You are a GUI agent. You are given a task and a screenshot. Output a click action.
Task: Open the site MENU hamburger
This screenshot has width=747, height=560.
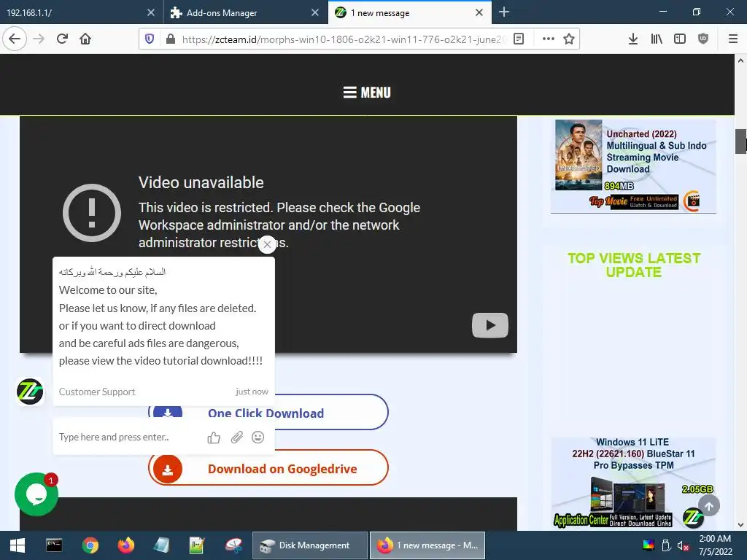point(367,93)
